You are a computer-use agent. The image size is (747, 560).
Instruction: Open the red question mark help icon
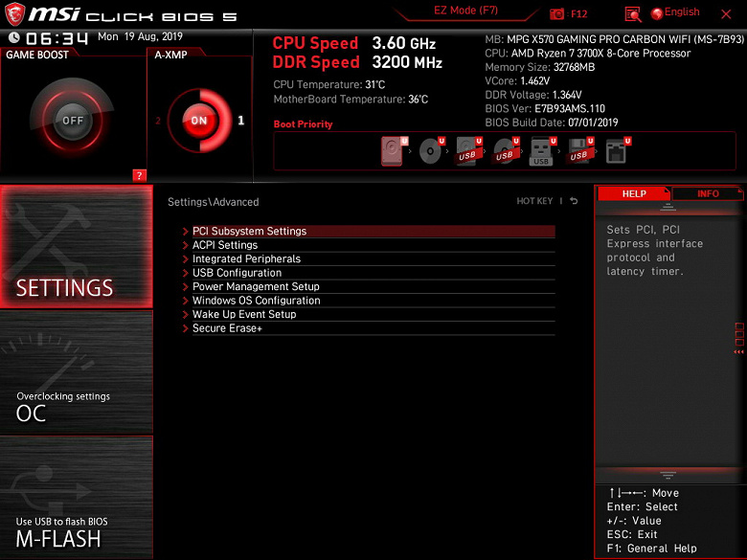[x=139, y=175]
